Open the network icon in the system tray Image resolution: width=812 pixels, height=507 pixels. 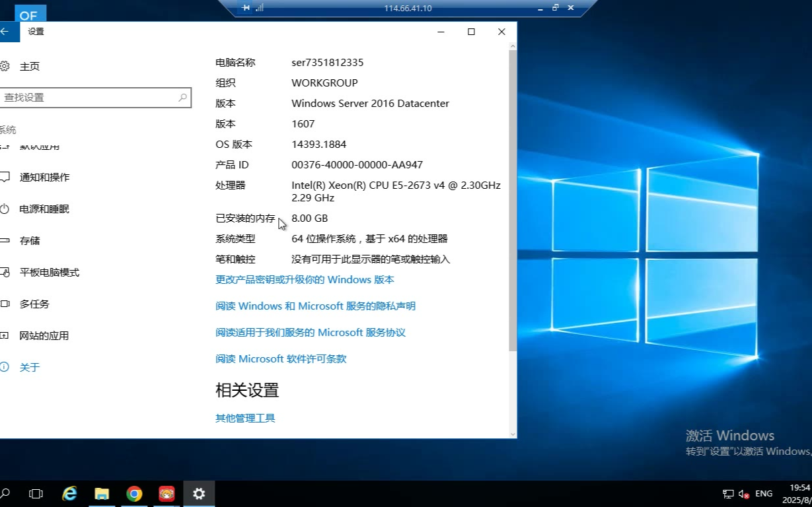728,494
